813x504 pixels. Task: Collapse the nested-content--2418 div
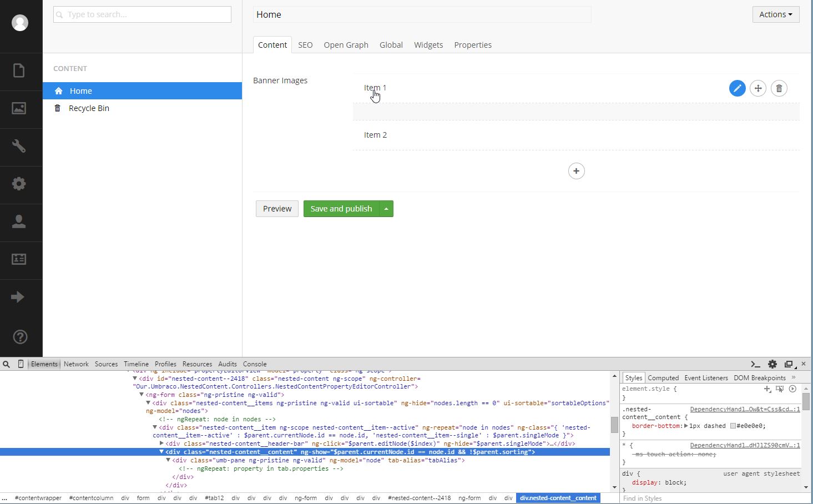(135, 379)
